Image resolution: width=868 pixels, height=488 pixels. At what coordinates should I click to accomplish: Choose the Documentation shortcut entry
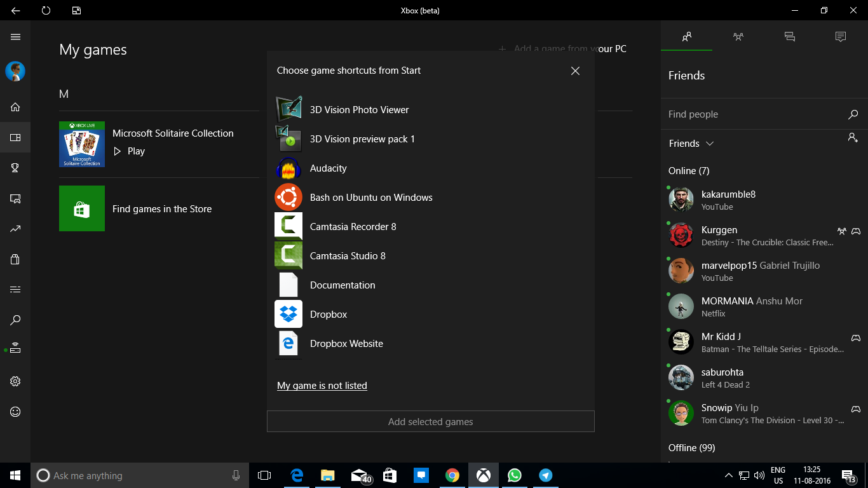(431, 285)
